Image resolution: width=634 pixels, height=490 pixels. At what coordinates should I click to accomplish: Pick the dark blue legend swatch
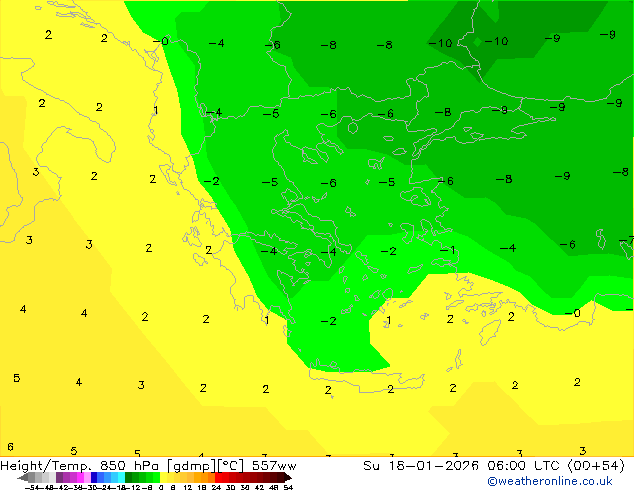pos(94,477)
